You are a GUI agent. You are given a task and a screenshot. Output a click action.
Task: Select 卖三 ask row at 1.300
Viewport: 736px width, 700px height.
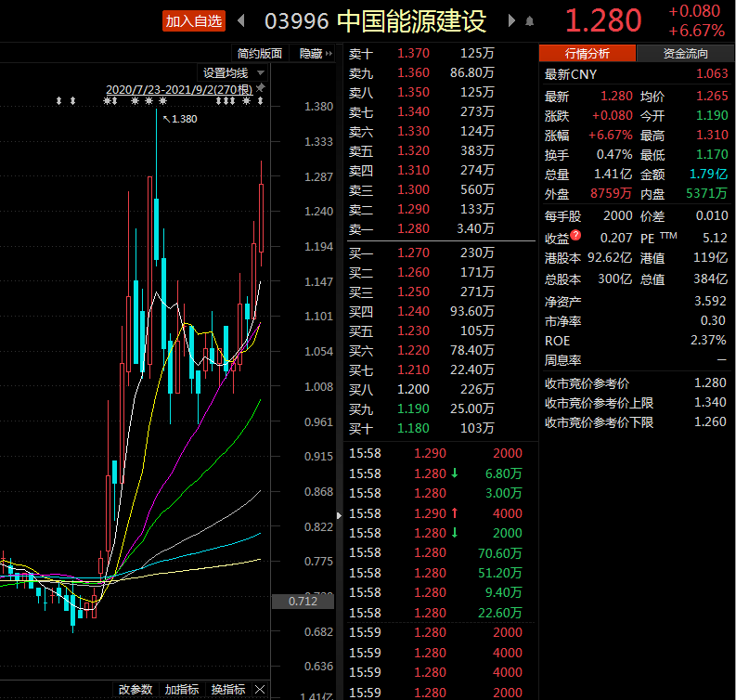440,189
